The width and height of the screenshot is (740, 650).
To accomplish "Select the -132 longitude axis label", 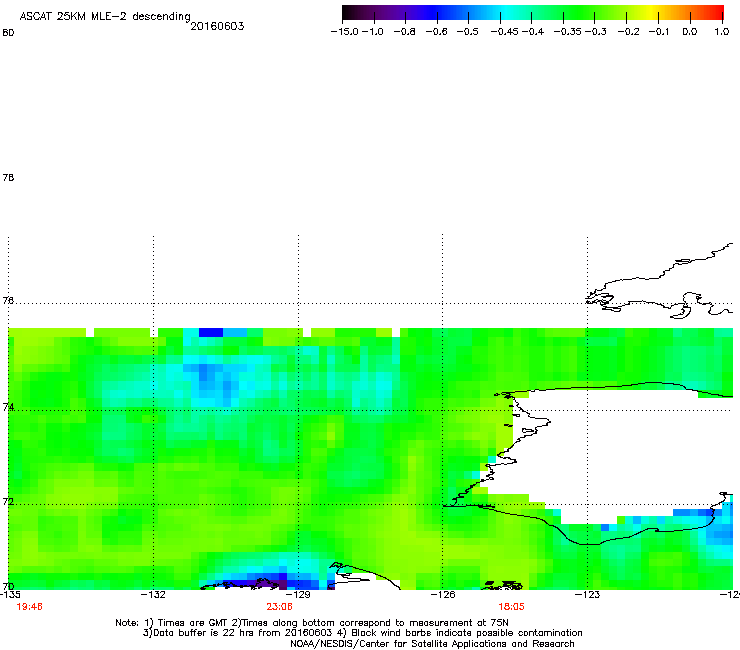I will [153, 595].
